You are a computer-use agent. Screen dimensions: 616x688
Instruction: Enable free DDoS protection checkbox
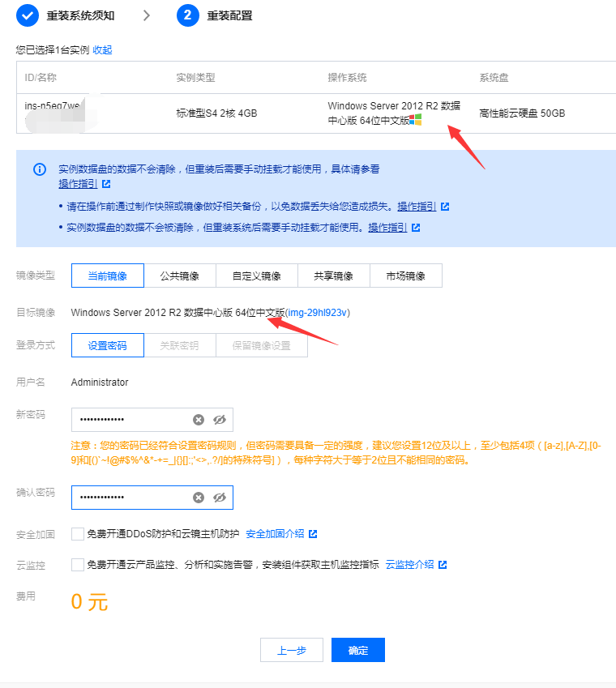78,534
